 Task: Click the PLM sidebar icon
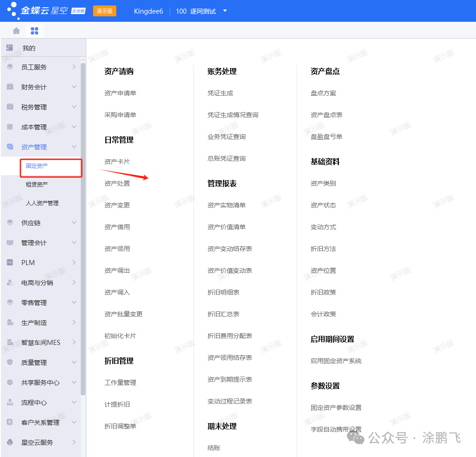[10, 263]
